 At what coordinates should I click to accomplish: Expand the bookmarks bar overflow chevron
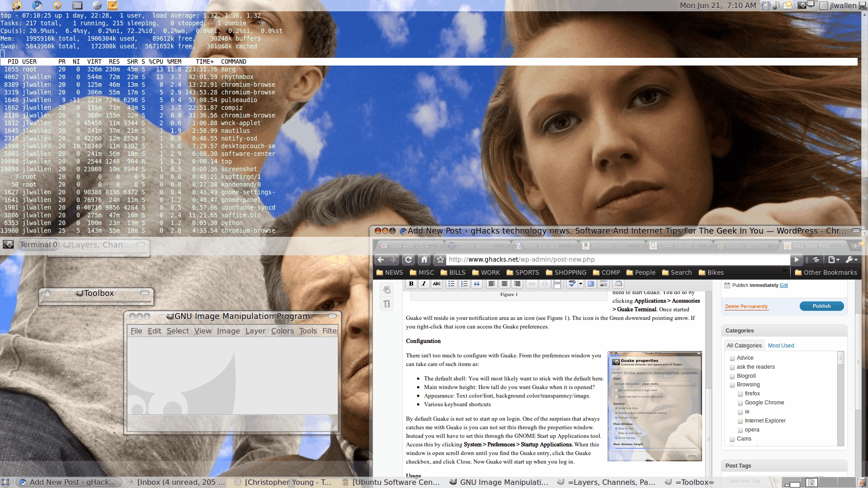784,271
